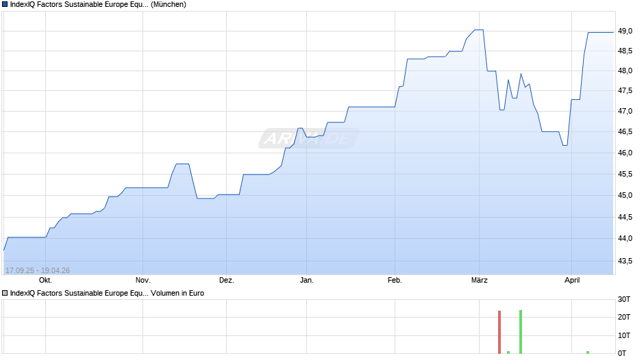Click the grey volume legend square
This screenshot has height=360, width=644.
(5, 293)
